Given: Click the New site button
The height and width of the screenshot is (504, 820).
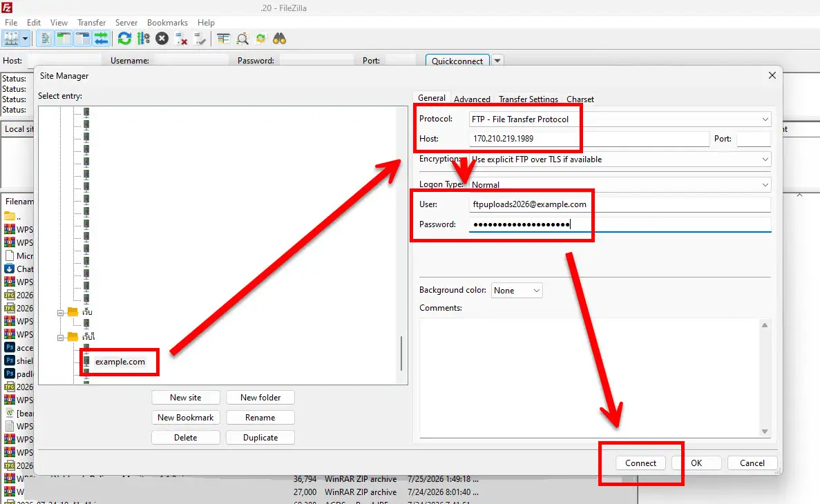Looking at the screenshot, I should point(186,398).
